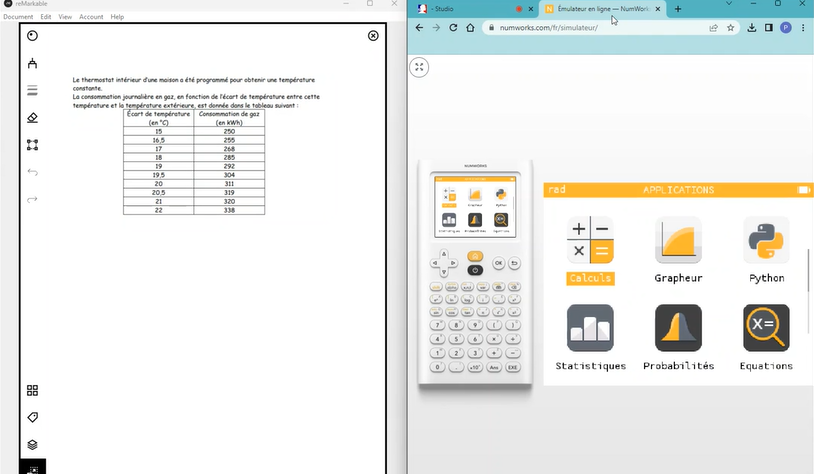Launch the Grapheur application
Screen dimensions: 814x474
[678, 241]
